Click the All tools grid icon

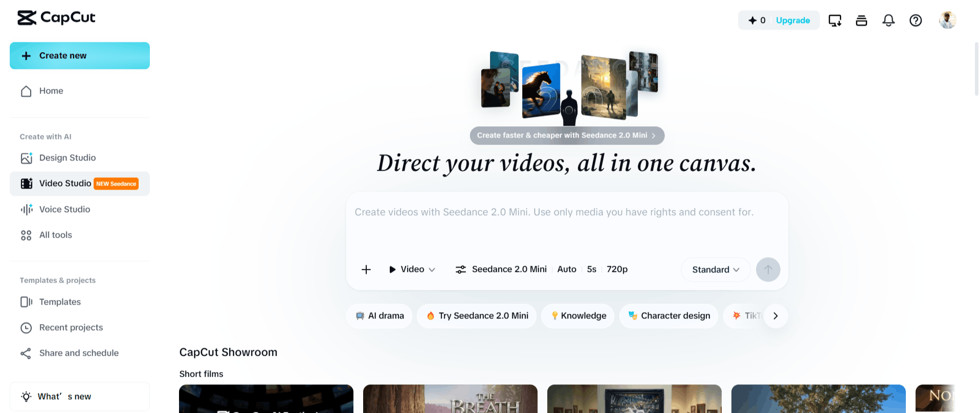pos(26,235)
